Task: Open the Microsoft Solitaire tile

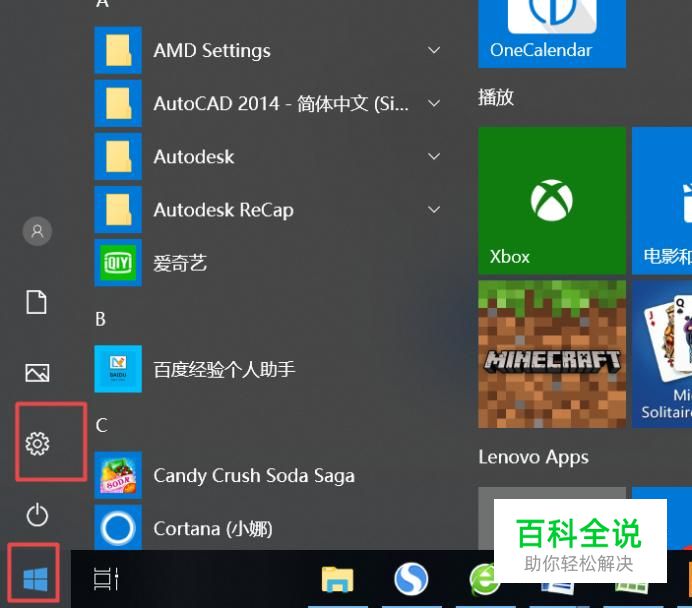Action: point(662,354)
